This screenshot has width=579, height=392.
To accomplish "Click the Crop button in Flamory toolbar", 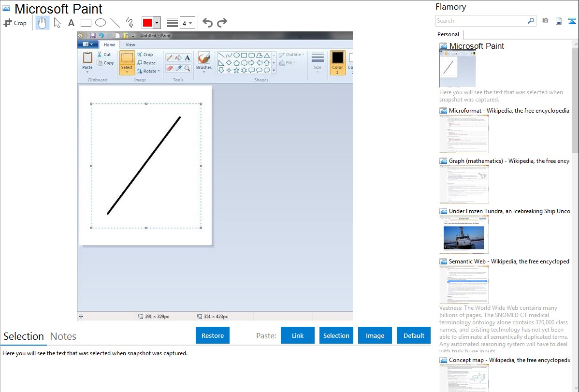I will click(x=15, y=23).
